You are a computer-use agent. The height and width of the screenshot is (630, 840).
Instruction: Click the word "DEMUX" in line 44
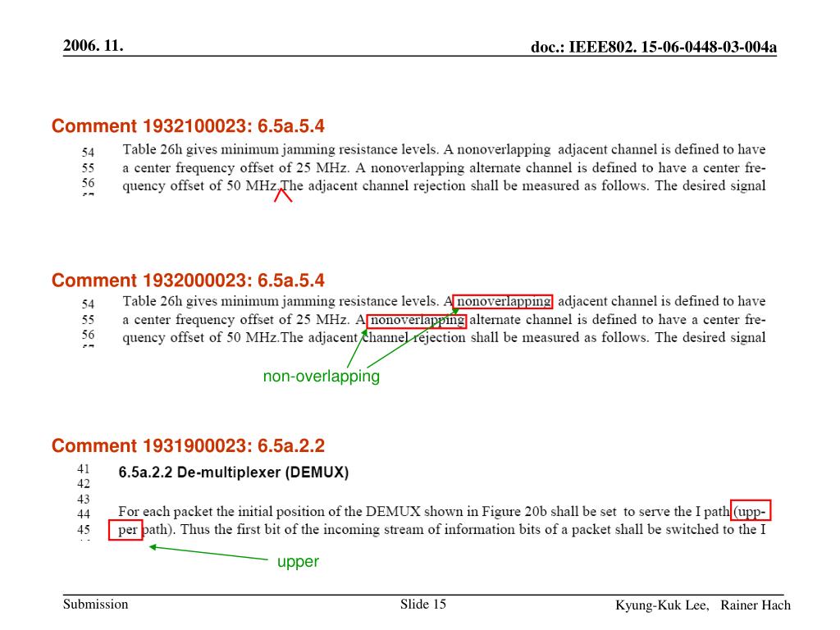393,512
